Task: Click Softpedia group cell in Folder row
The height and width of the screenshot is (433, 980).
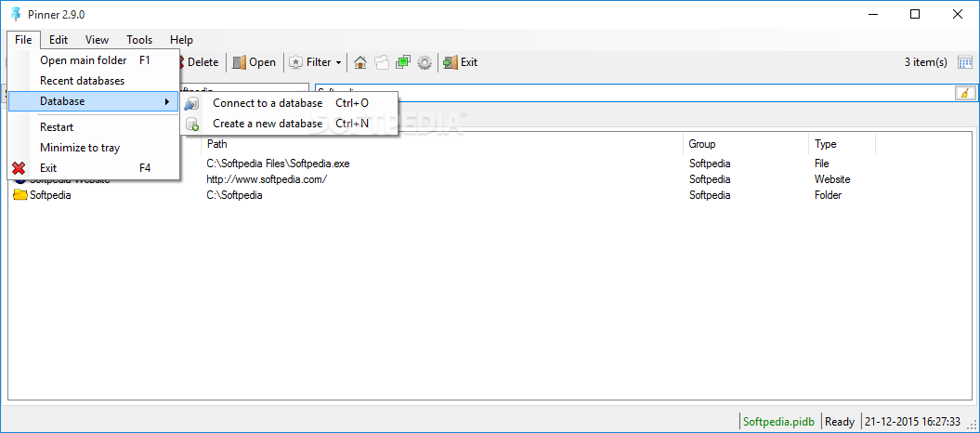Action: click(710, 195)
